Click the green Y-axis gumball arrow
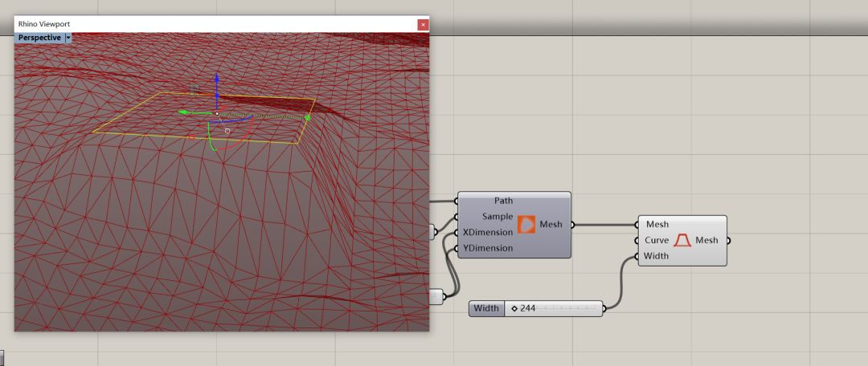 [x=185, y=113]
